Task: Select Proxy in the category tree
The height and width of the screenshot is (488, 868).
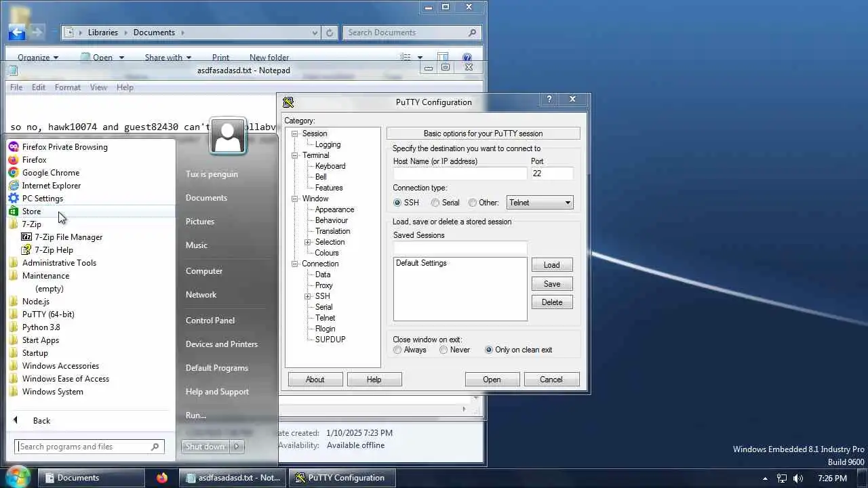Action: [x=324, y=285]
